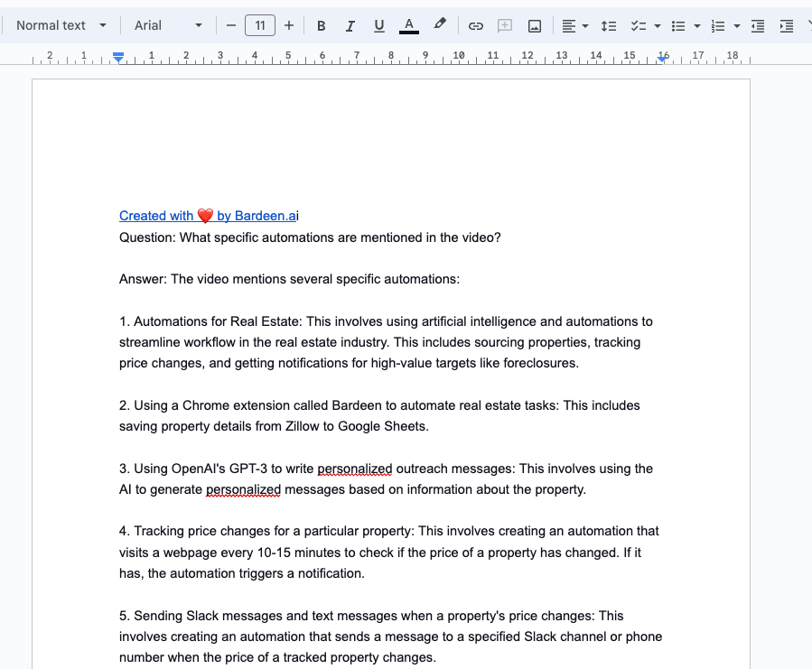Increase font size with plus button

[x=289, y=25]
